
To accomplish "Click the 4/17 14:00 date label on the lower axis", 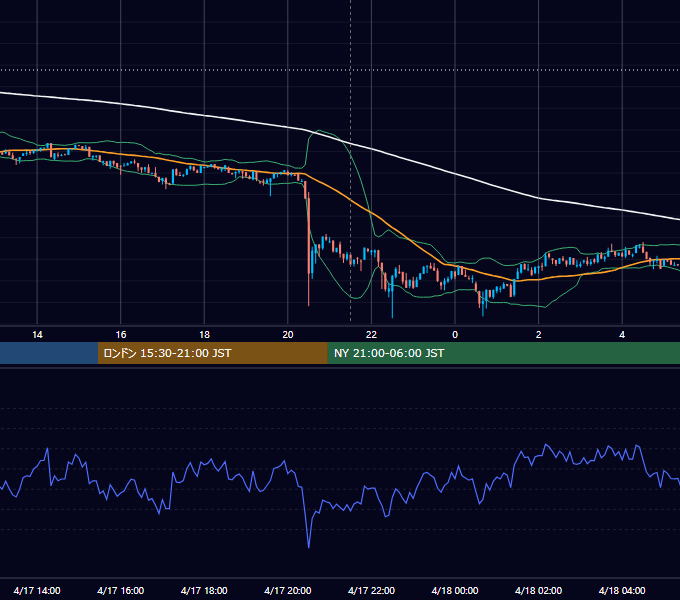I will [x=37, y=590].
